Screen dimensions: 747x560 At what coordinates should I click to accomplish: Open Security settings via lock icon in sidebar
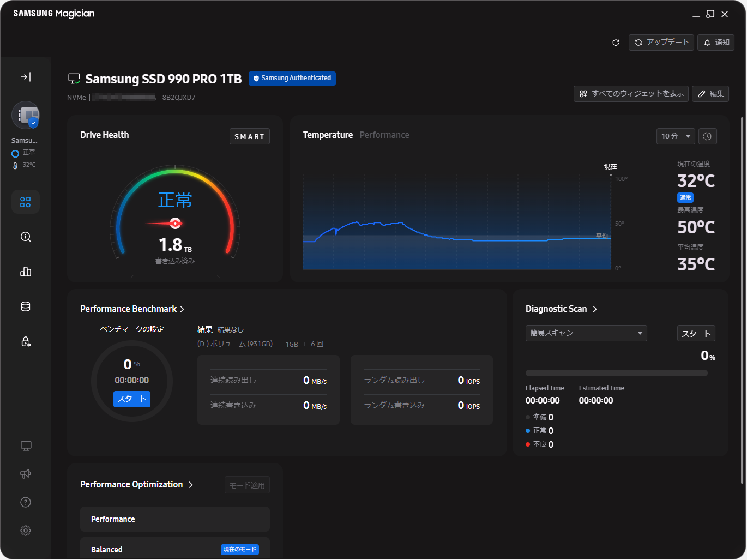25,341
